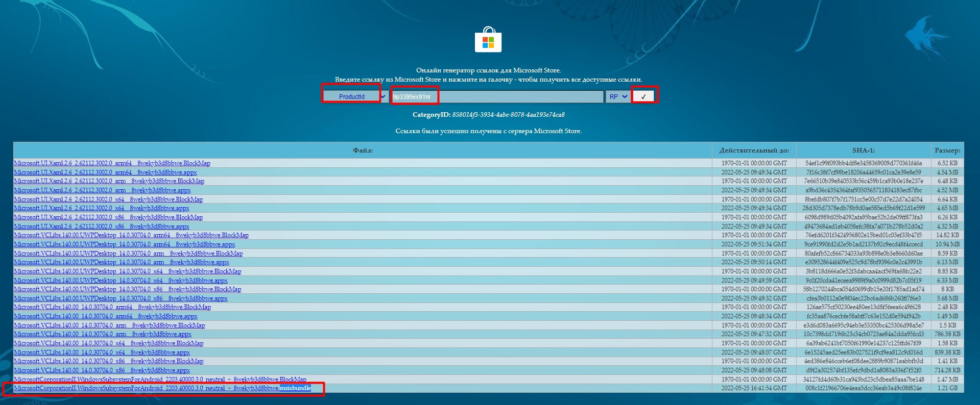980x405 pixels.
Task: Open Microsoft.VCLibs.140.00_14.0.30704.0_arm__ BlockMap link
Action: coord(109,325)
